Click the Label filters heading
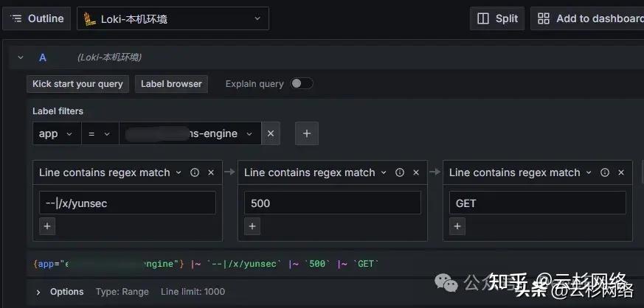 coord(58,111)
